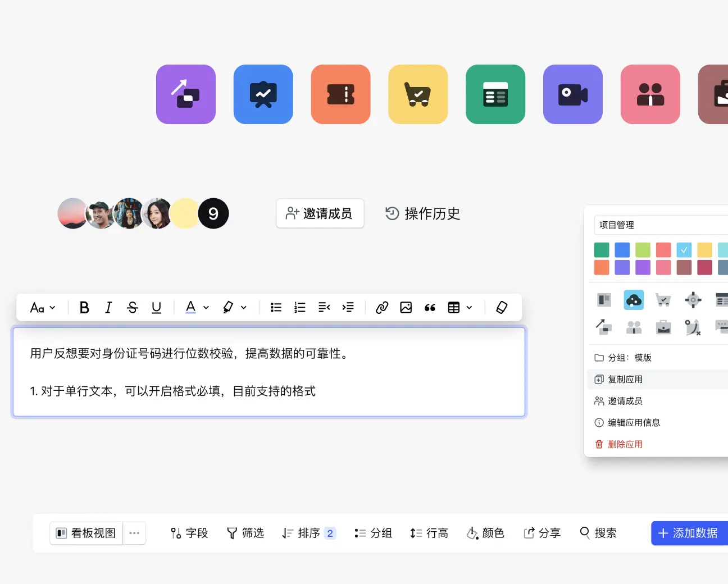728x584 pixels.
Task: Select the green spreadsheet app icon
Action: point(495,94)
